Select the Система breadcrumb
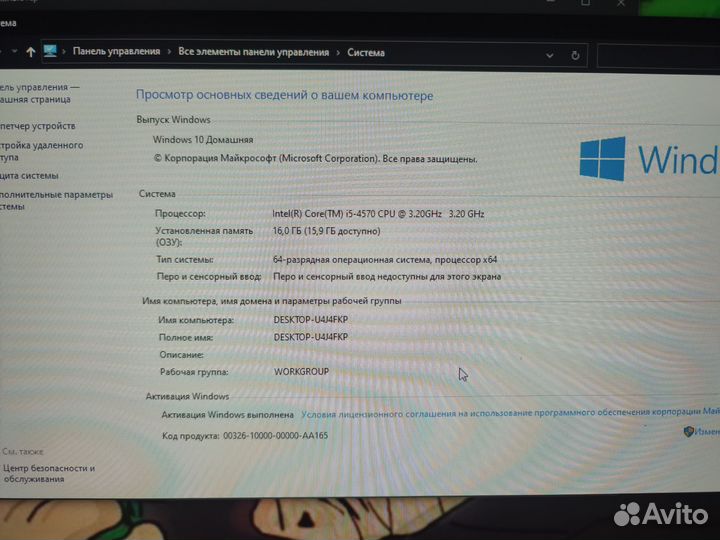Viewport: 720px width, 540px height. pos(366,52)
